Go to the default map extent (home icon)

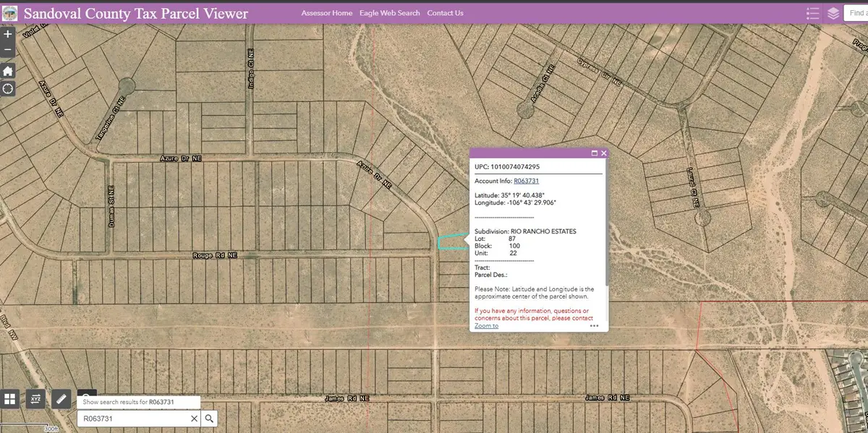[8, 71]
